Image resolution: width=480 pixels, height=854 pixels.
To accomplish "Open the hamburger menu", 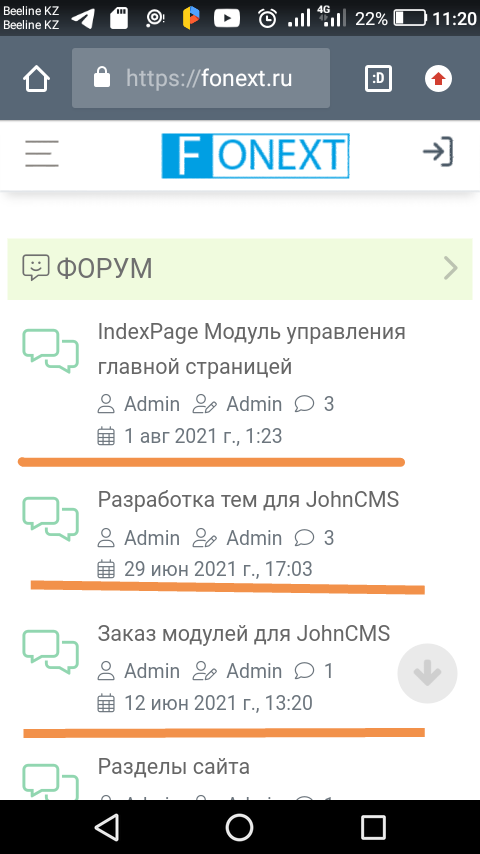I will [x=42, y=154].
